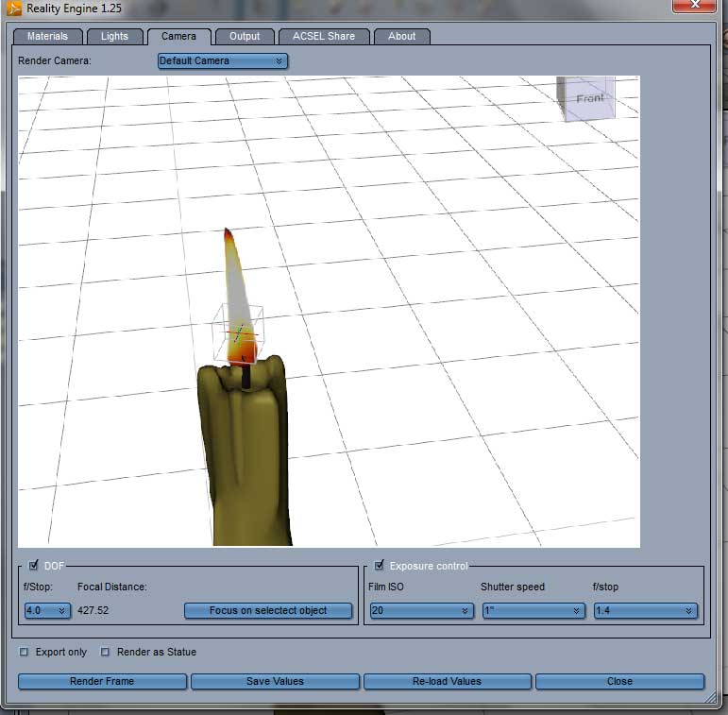The image size is (728, 715).
Task: Enable the Export only checkbox
Action: pyautogui.click(x=24, y=652)
